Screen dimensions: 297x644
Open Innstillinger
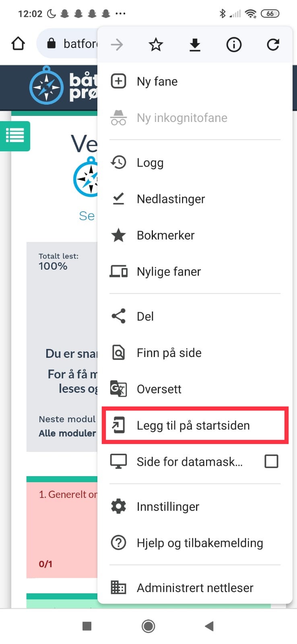[x=195, y=506]
